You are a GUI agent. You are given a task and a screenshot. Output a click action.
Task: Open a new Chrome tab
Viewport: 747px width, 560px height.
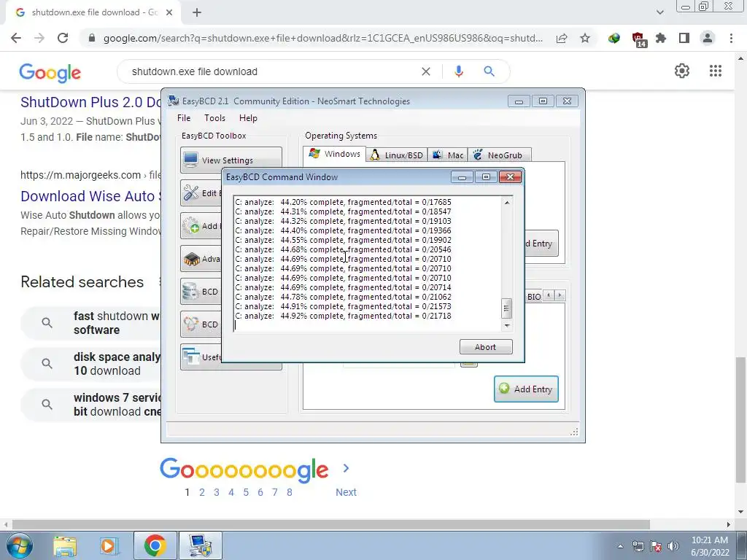click(x=197, y=12)
